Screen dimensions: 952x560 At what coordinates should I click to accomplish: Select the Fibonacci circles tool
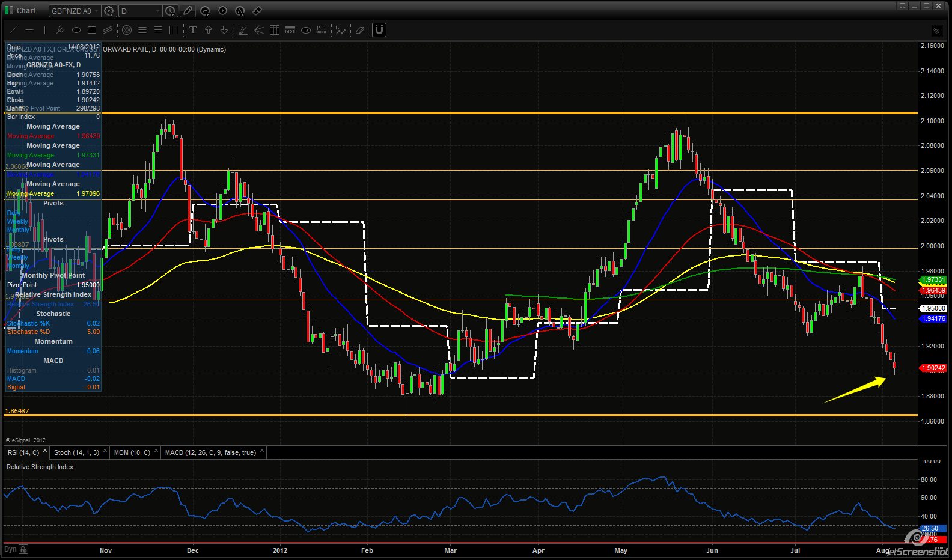tap(127, 30)
